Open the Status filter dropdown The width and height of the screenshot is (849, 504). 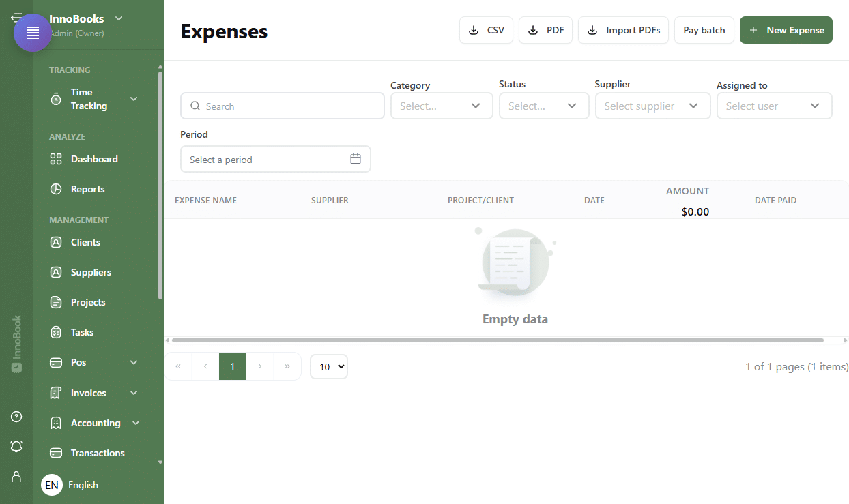[x=544, y=106]
